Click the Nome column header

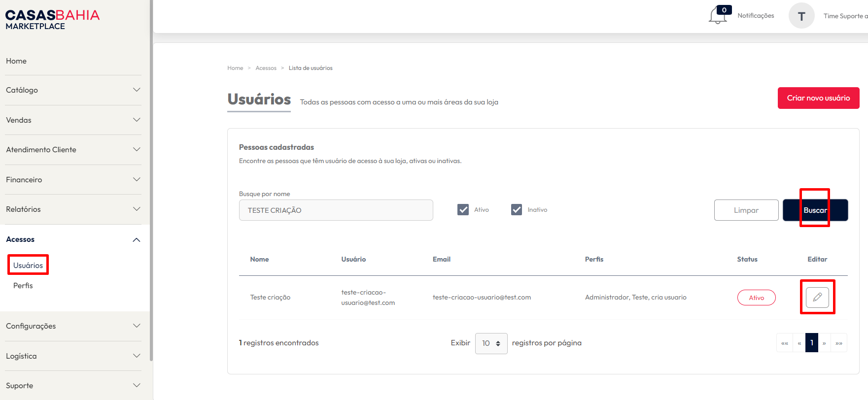[x=259, y=259]
